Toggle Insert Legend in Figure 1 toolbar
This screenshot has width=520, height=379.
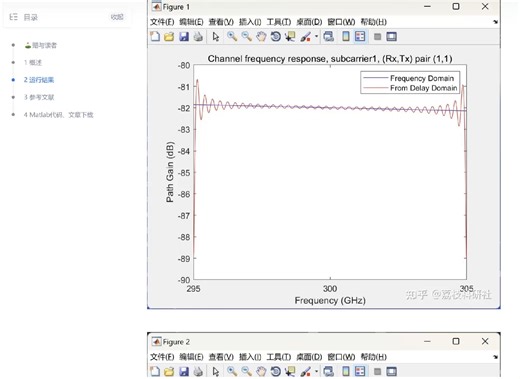pos(360,36)
